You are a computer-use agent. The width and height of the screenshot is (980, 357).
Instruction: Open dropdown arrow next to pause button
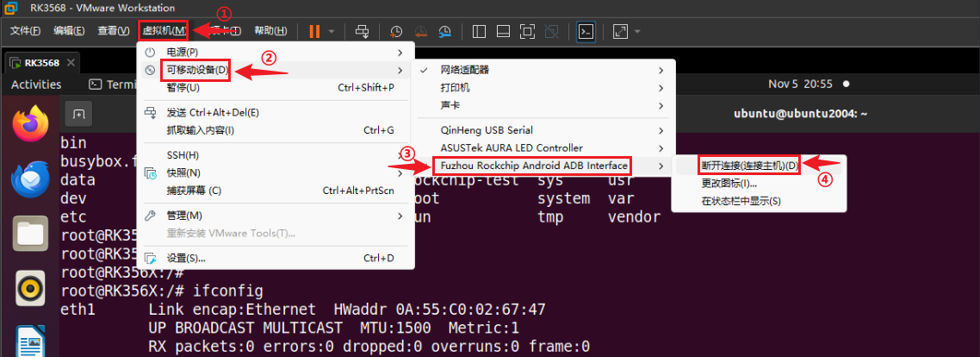coord(332,32)
